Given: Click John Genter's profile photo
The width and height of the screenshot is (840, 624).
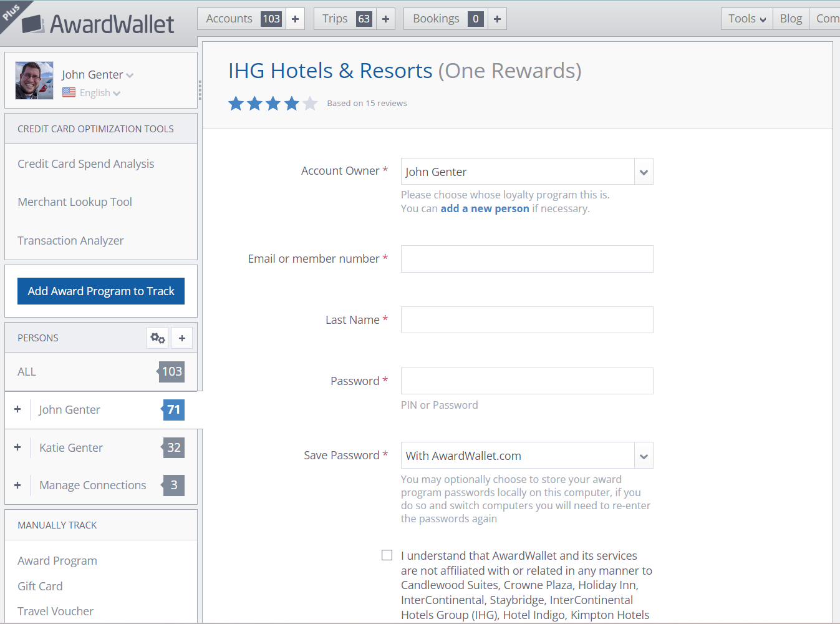Looking at the screenshot, I should 34,80.
